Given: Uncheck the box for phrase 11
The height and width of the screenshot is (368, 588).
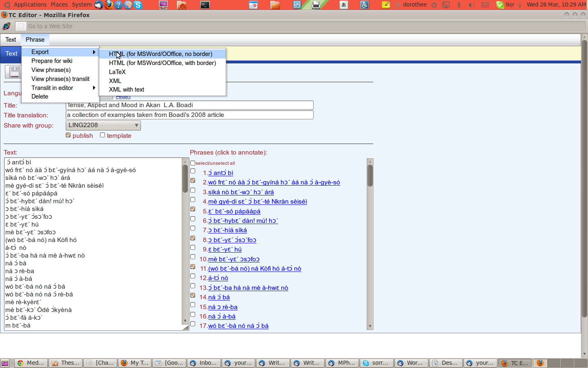Looking at the screenshot, I should click(x=193, y=267).
